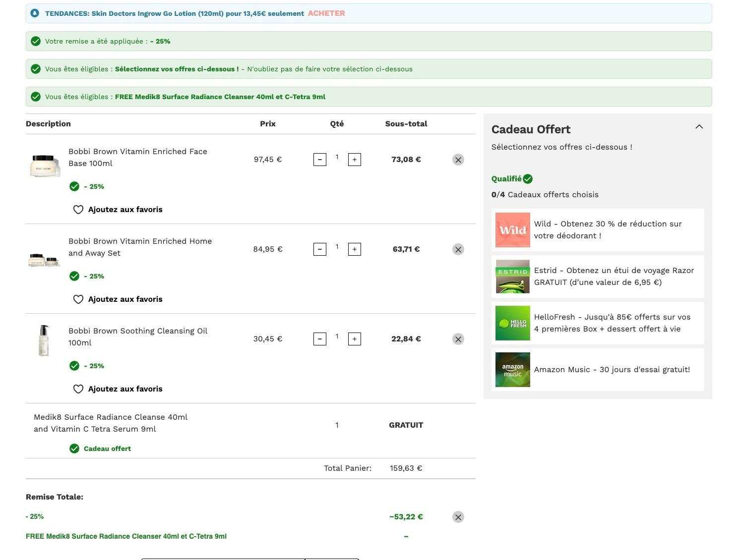
Task: Add Vitamin Enriched Face Base to favorites
Action: coord(118,210)
